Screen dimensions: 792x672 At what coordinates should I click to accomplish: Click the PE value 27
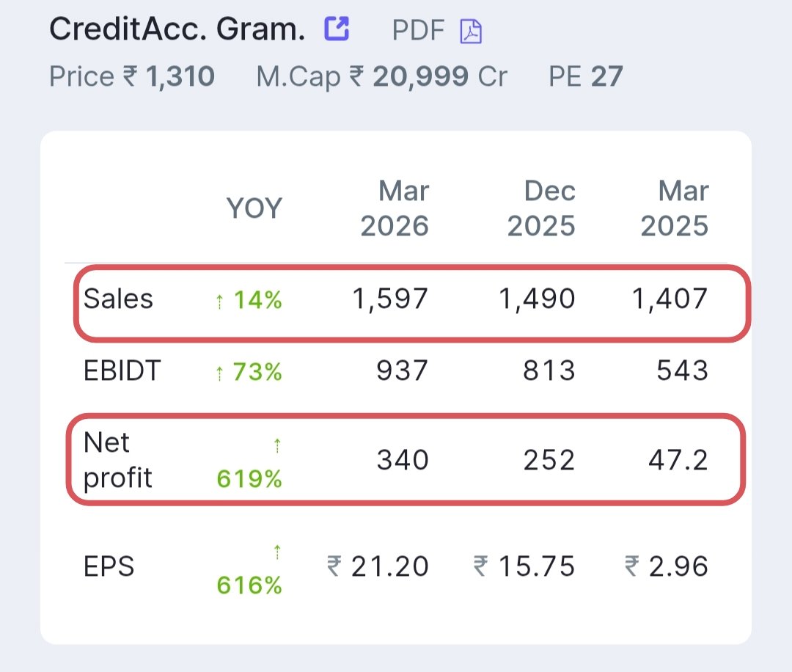tap(606, 76)
